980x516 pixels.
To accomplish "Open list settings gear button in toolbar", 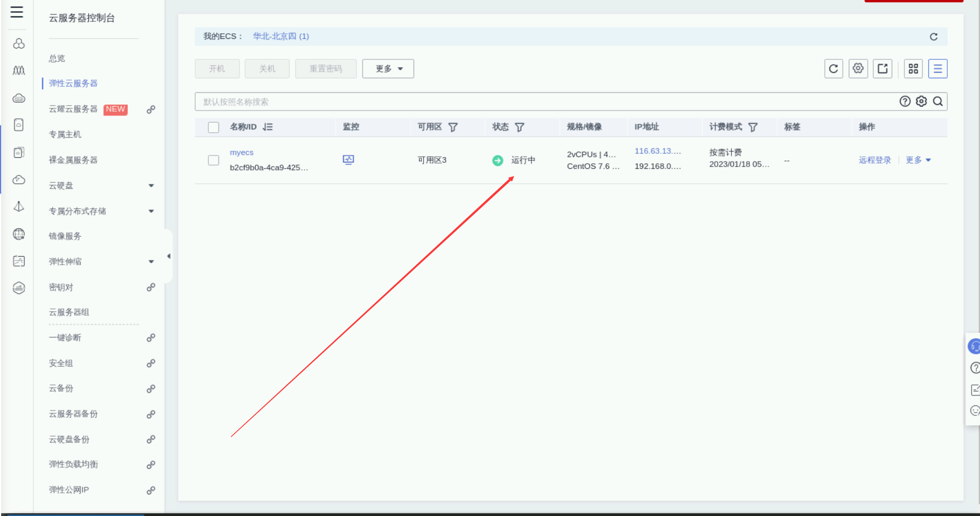I will point(858,69).
